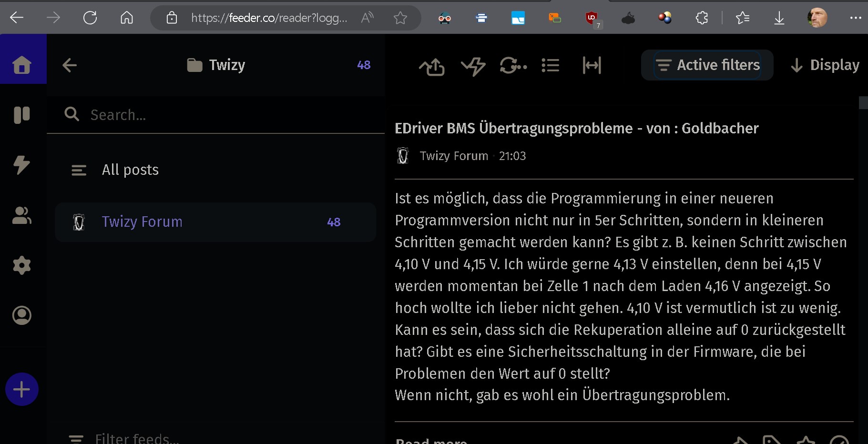This screenshot has width=868, height=444.
Task: Click the dashboard columns sidebar icon
Action: pyautogui.click(x=22, y=115)
